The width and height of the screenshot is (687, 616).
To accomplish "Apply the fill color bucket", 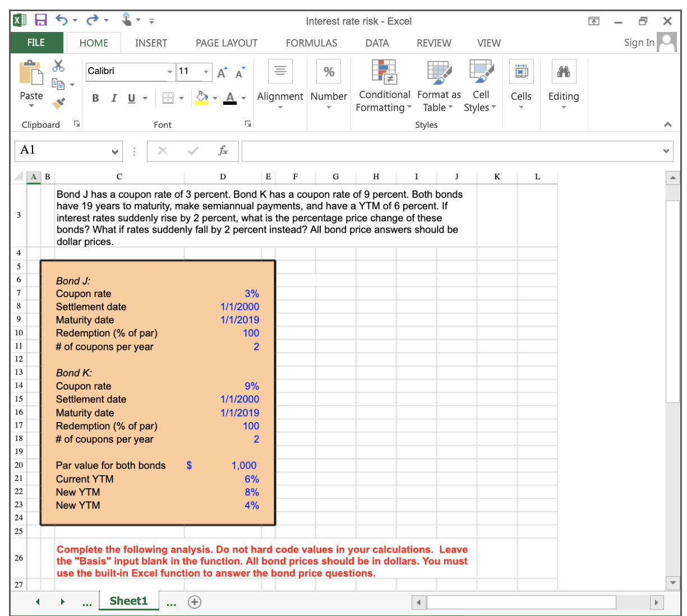I will click(202, 98).
